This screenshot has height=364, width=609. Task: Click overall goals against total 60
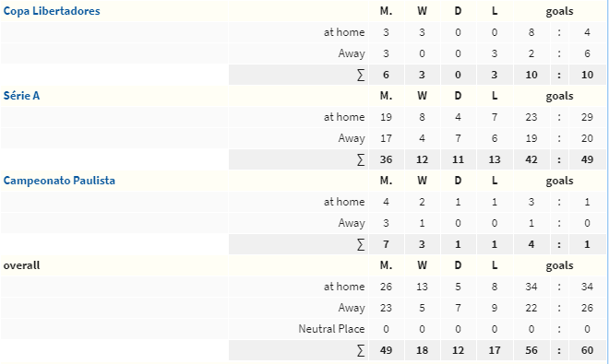[587, 350]
